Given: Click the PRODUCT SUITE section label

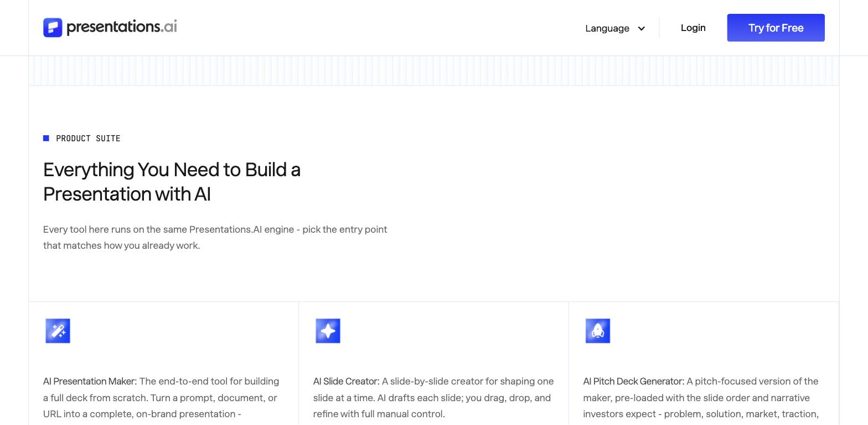Looking at the screenshot, I should (x=88, y=139).
